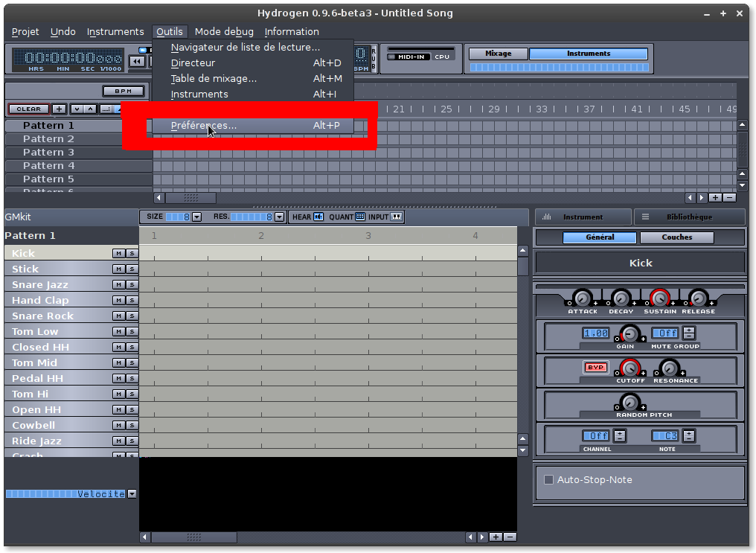Open the Projet menu
This screenshot has height=553, width=756.
click(x=25, y=32)
